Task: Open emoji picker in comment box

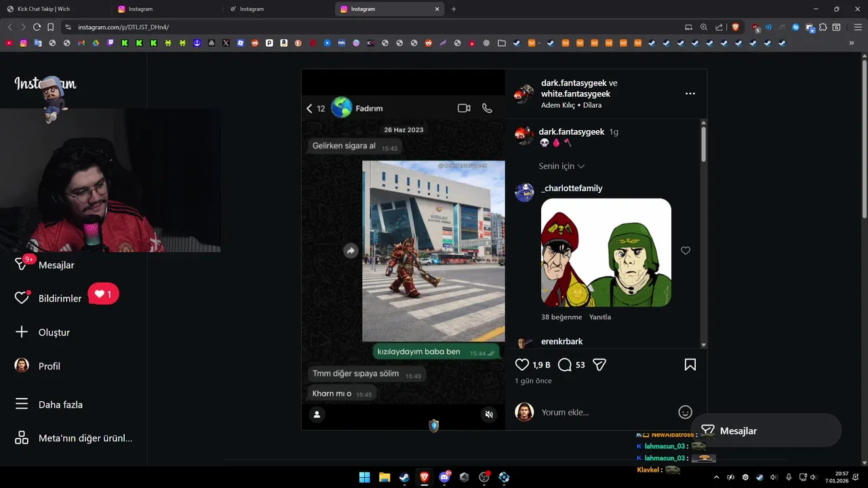Action: pyautogui.click(x=685, y=412)
